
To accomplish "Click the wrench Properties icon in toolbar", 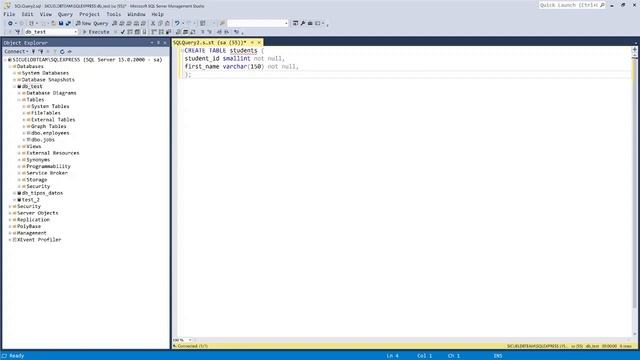I will click(x=303, y=23).
